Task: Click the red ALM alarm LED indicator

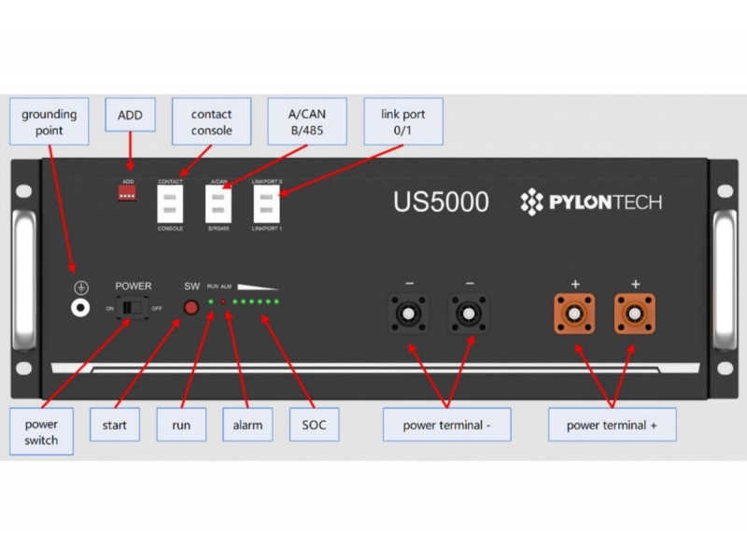Action: 222,302
